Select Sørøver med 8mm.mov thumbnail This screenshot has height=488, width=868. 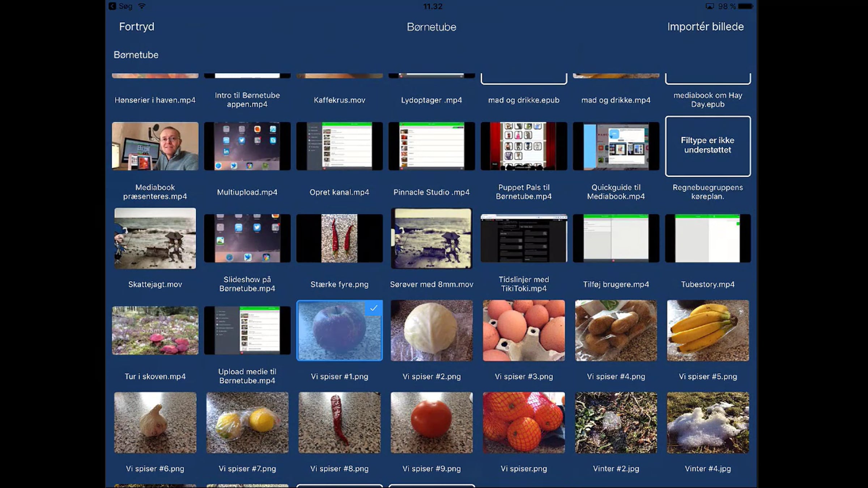(431, 238)
